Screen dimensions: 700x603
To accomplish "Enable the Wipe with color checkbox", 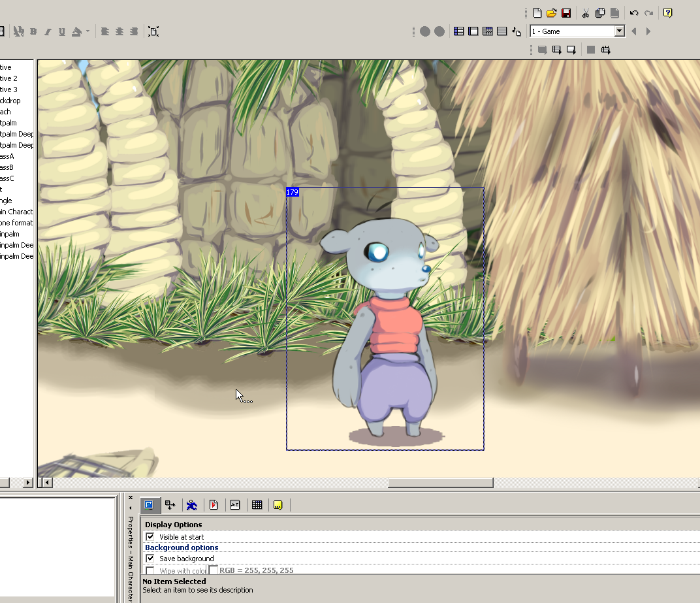I will (x=150, y=570).
